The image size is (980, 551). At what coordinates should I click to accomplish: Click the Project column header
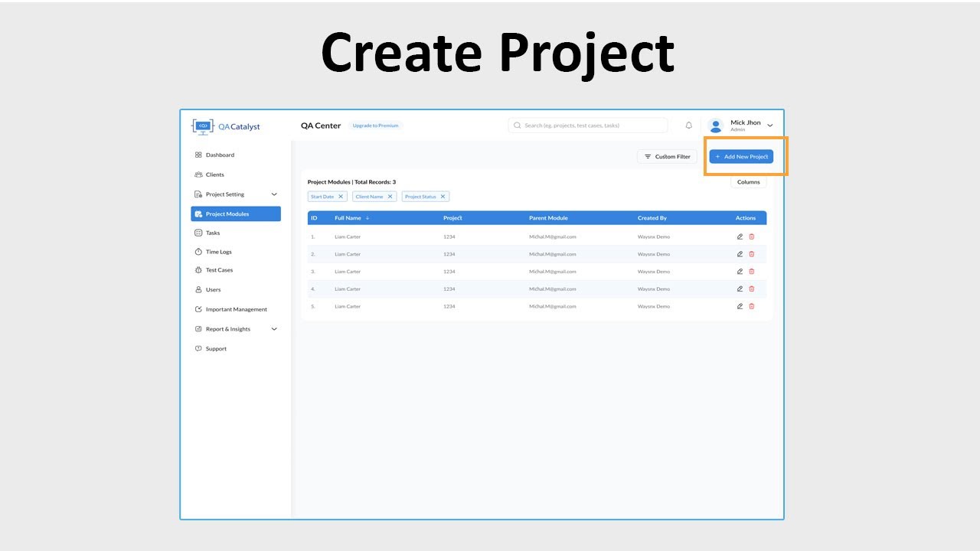452,218
